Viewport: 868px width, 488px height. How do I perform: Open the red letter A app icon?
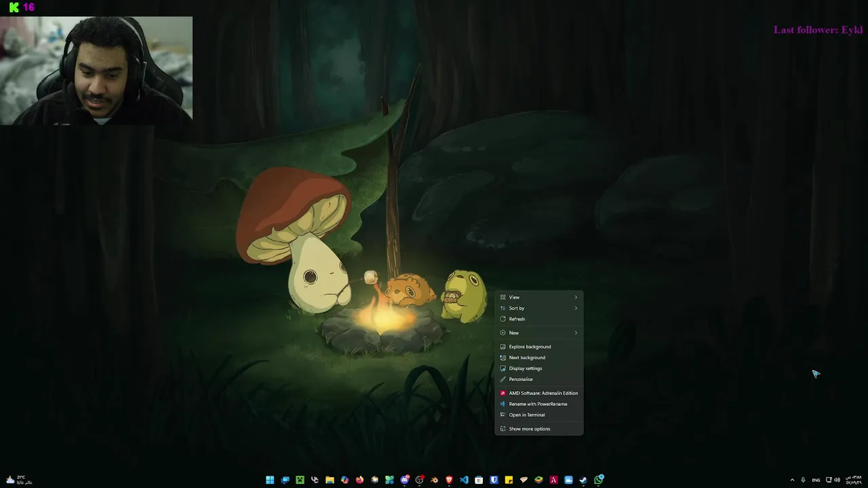point(553,480)
